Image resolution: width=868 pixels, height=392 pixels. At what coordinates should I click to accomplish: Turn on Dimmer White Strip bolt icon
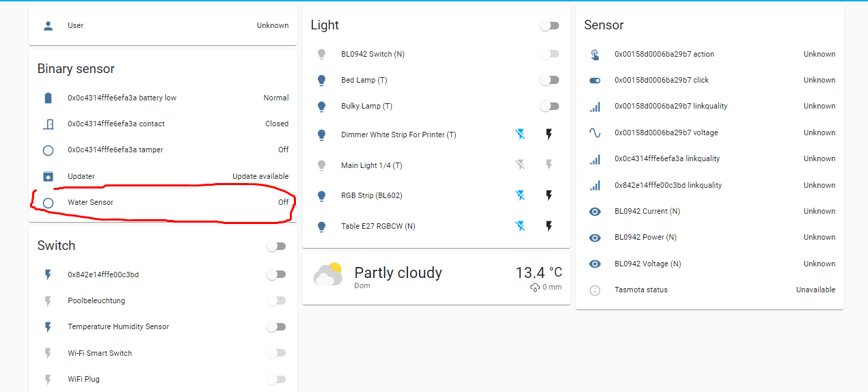[x=548, y=135]
